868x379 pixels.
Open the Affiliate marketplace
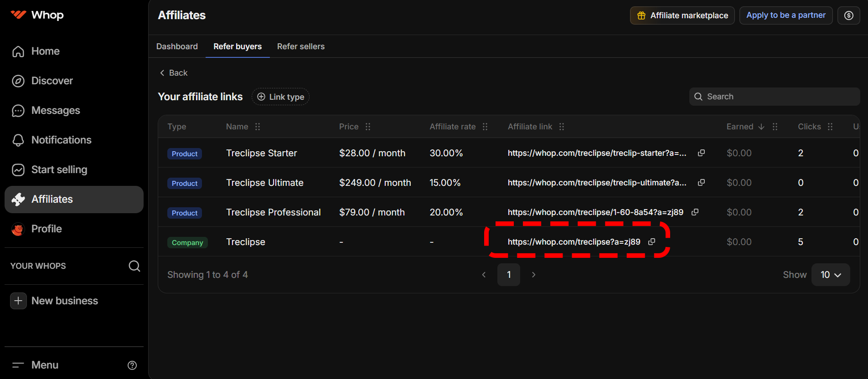pos(682,15)
